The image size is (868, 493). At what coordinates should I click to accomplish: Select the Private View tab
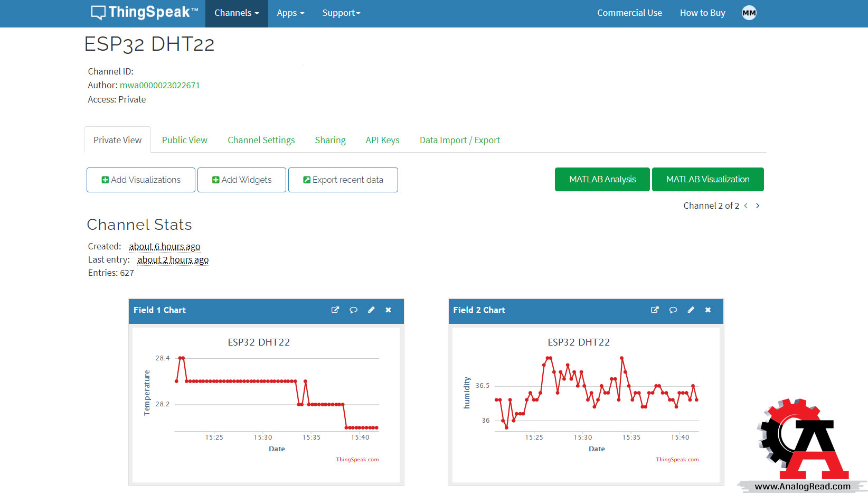117,140
